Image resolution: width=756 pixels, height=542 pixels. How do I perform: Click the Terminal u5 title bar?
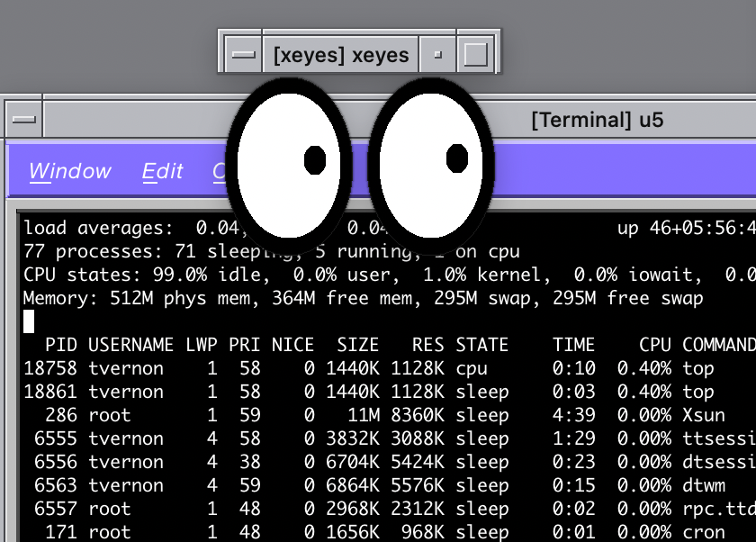point(597,120)
